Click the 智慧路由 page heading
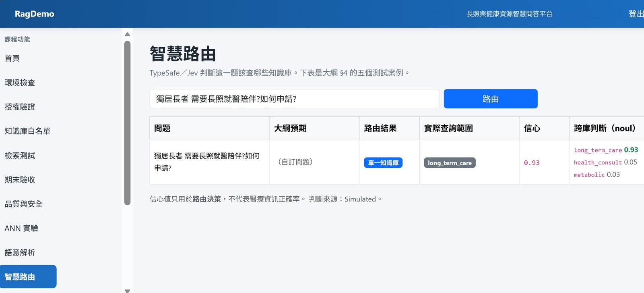Image resolution: width=644 pixels, height=293 pixels. coord(183,54)
